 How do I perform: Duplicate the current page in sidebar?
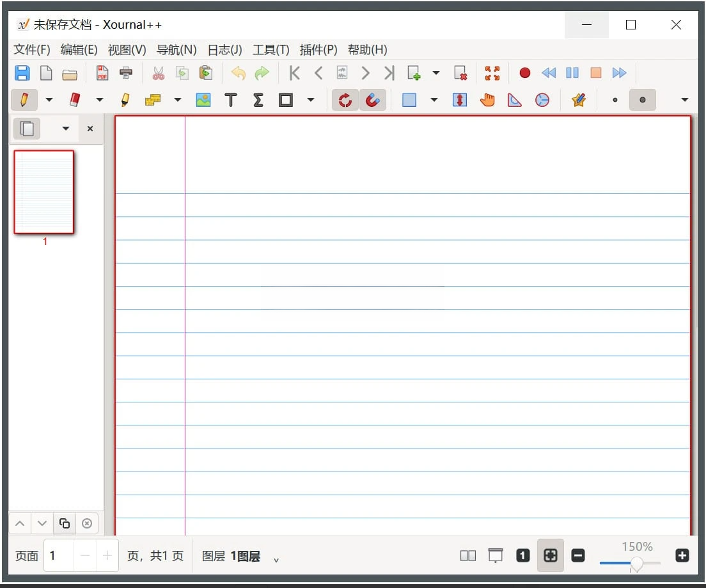pos(65,523)
